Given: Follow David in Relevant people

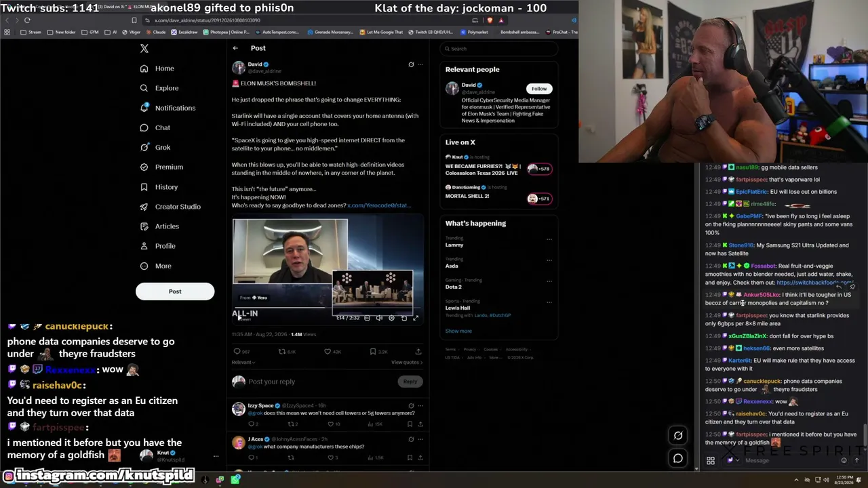Looking at the screenshot, I should click(x=539, y=89).
